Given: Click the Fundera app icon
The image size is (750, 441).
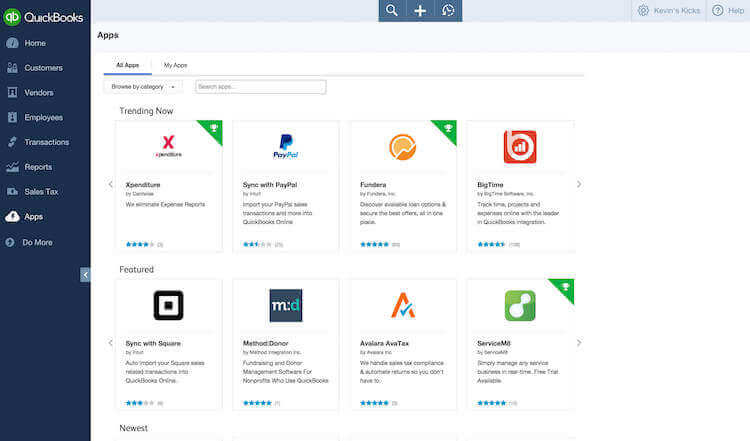Looking at the screenshot, I should coord(402,147).
